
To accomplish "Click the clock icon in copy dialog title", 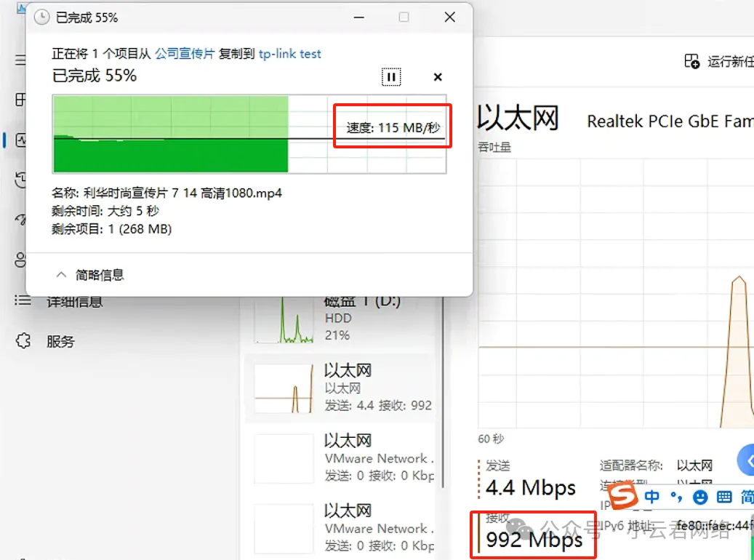I will 42,17.
